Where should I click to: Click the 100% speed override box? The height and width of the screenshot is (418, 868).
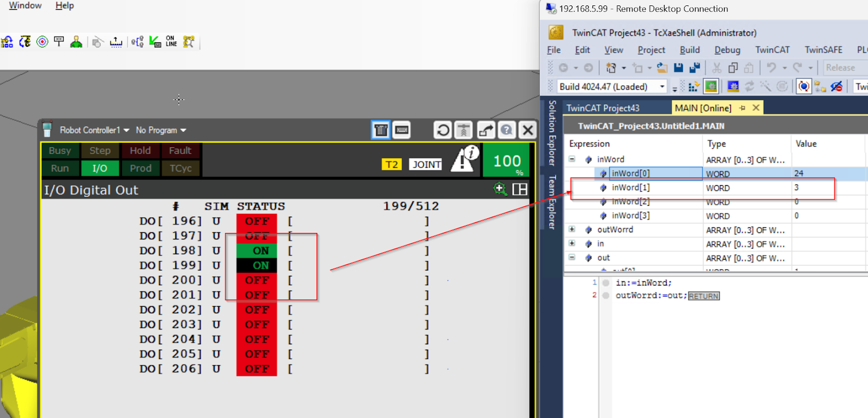click(x=506, y=160)
